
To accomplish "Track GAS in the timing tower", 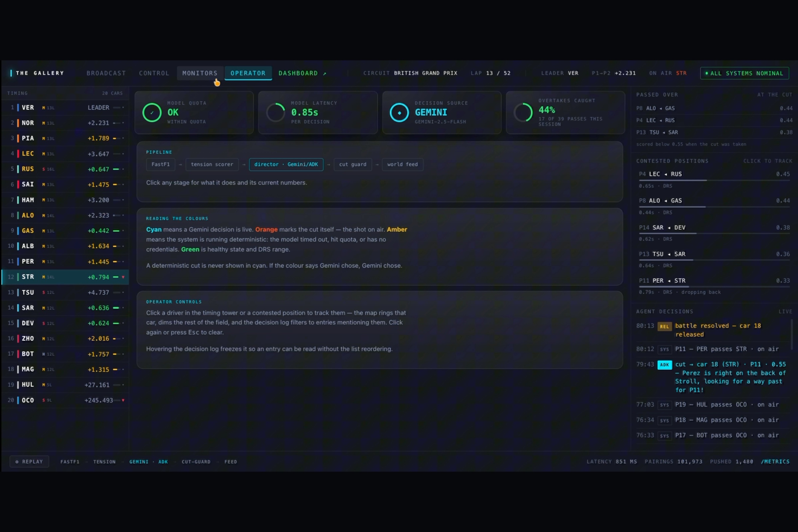I will 65,231.
